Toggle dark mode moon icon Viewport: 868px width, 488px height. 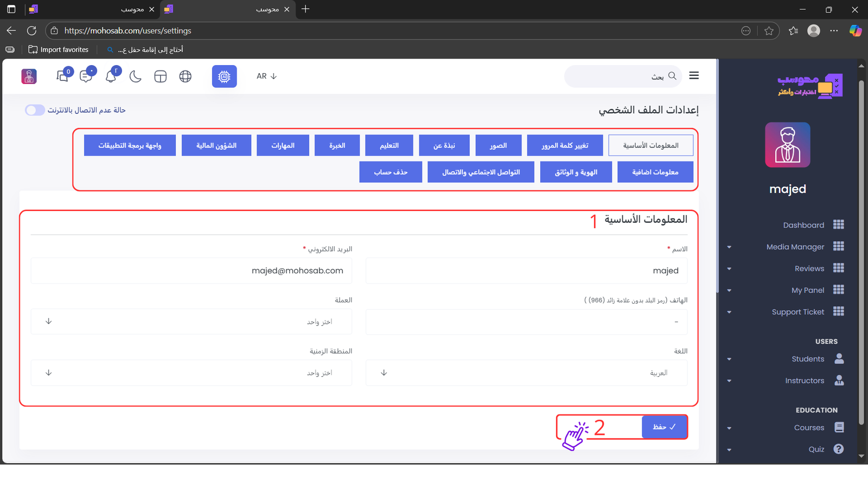tap(136, 76)
